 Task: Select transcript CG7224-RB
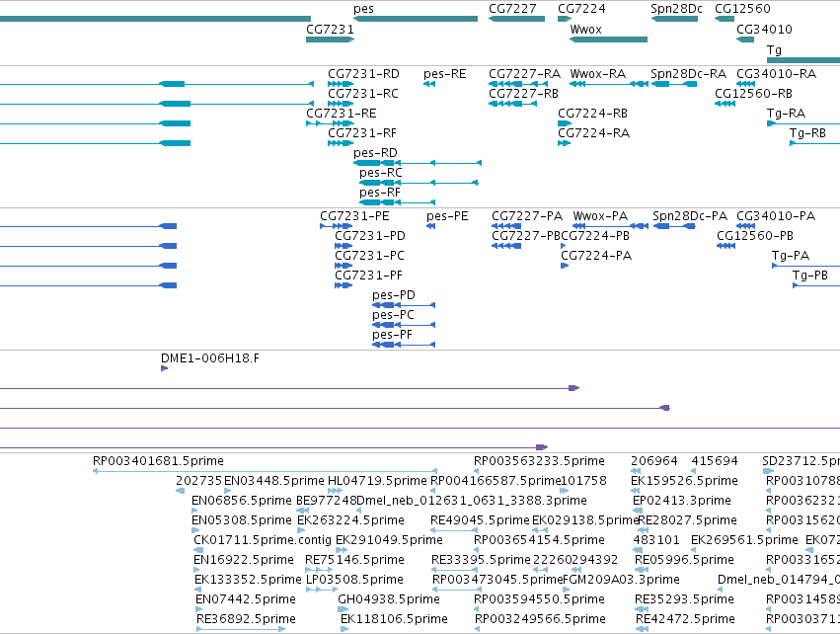[x=565, y=123]
